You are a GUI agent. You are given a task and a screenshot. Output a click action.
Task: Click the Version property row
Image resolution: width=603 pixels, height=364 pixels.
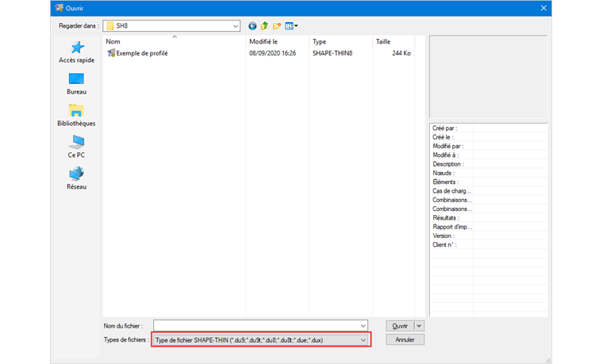click(x=489, y=236)
